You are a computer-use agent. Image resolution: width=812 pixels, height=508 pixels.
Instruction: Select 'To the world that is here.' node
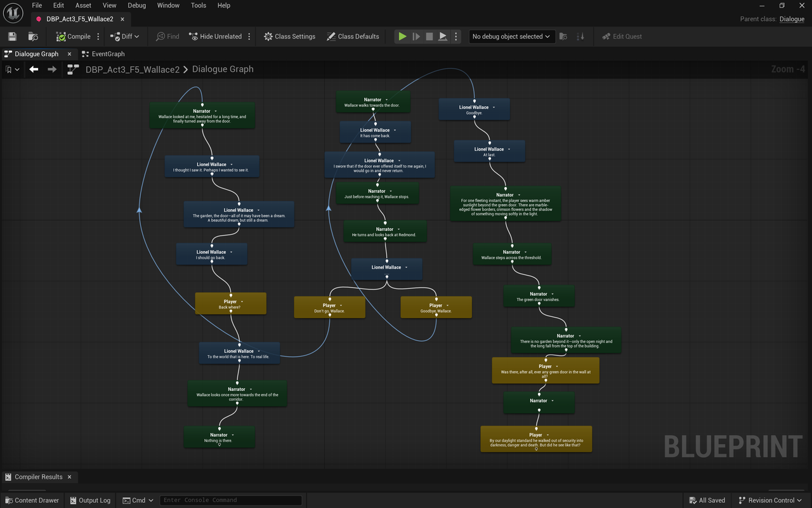239,353
